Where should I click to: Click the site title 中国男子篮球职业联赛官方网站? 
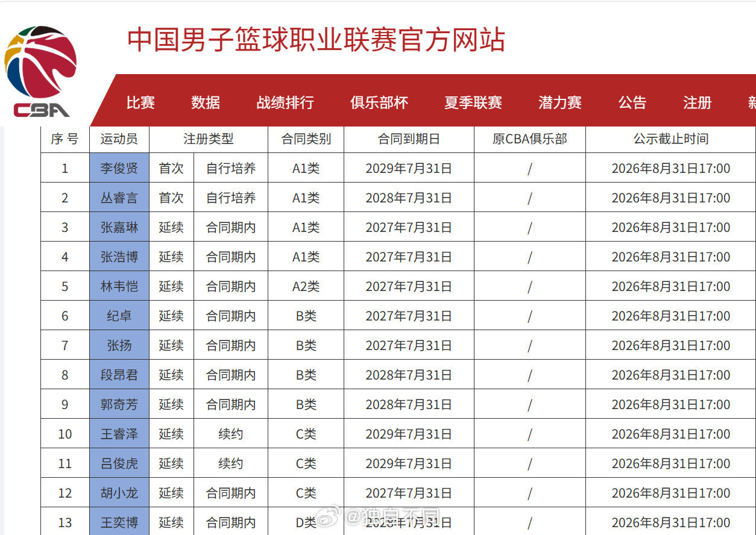pos(316,40)
